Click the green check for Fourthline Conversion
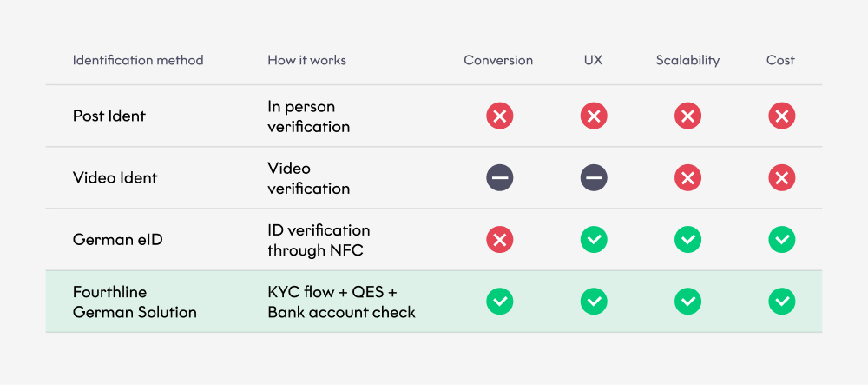The image size is (868, 385). 500,302
